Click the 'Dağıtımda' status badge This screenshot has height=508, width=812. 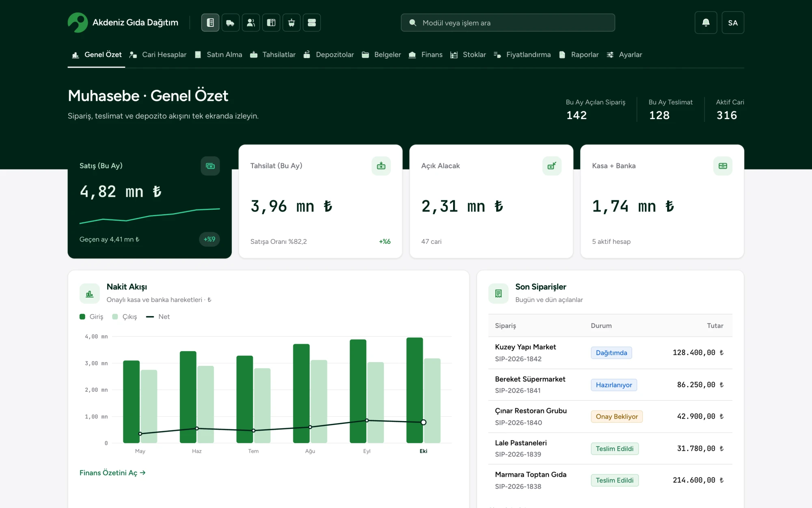pos(611,353)
